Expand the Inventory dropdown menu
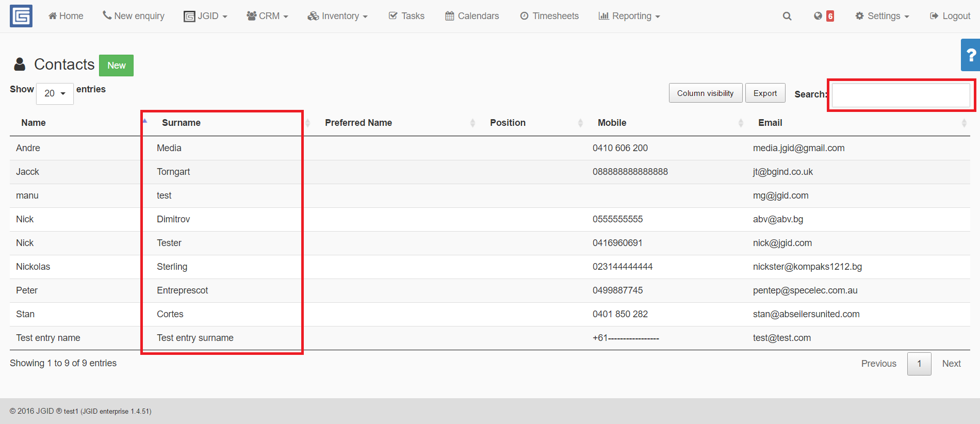 coord(337,16)
